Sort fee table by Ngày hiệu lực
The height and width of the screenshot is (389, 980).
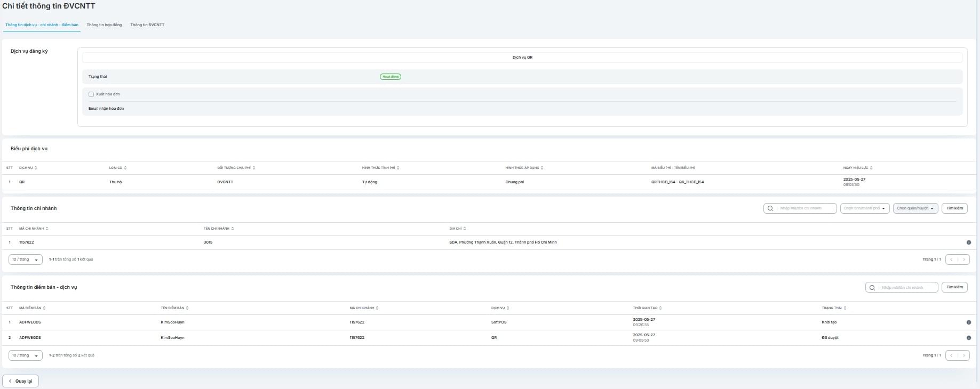click(871, 168)
